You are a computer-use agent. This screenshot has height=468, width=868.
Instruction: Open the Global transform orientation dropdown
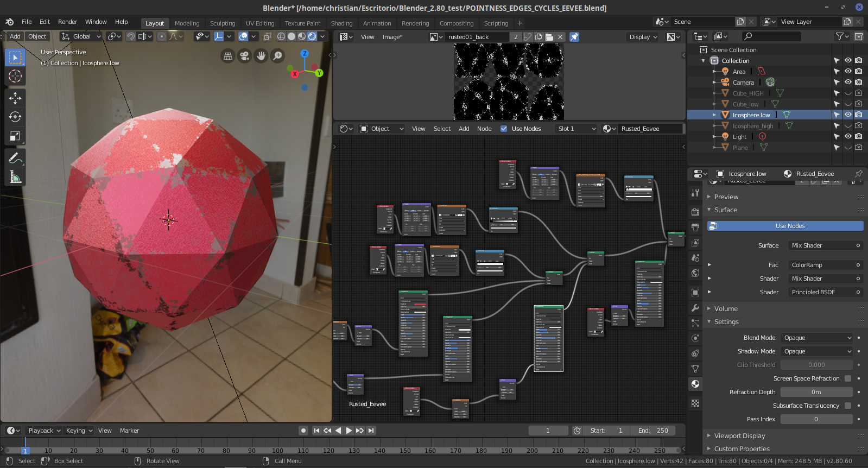81,36
